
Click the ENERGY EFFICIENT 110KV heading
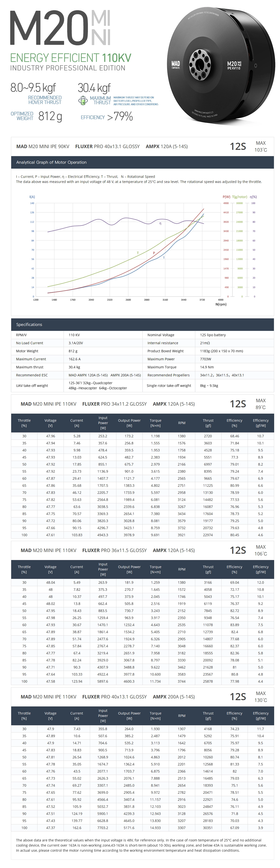coord(70,58)
